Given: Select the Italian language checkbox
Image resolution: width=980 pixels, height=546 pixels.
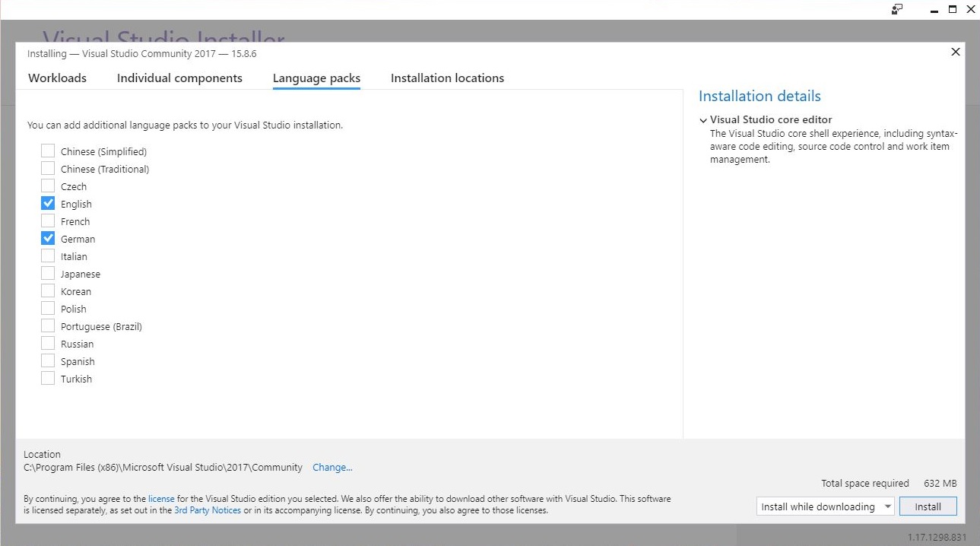Looking at the screenshot, I should click(48, 256).
